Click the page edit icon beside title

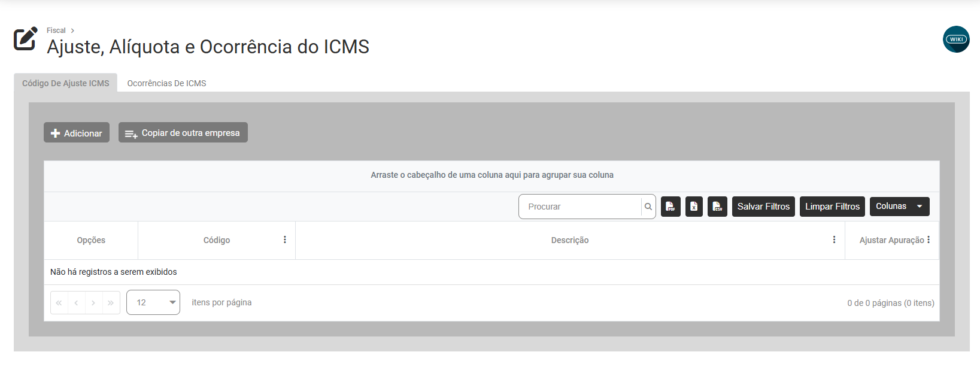point(26,39)
